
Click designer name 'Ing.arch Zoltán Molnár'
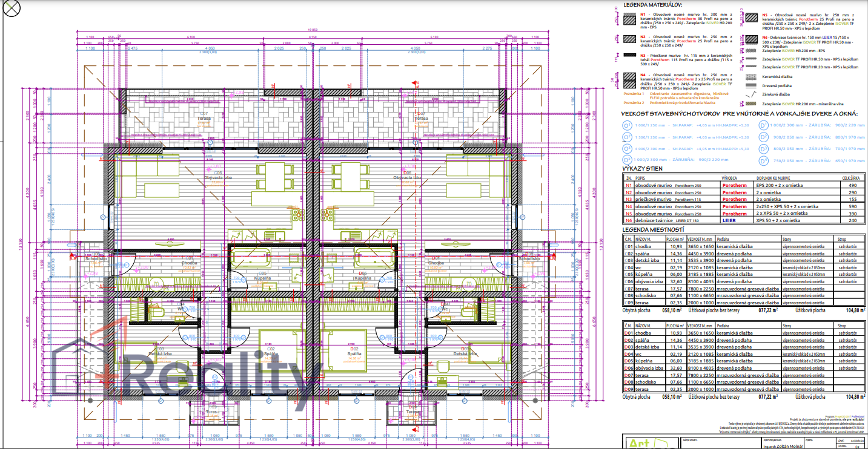783,446
